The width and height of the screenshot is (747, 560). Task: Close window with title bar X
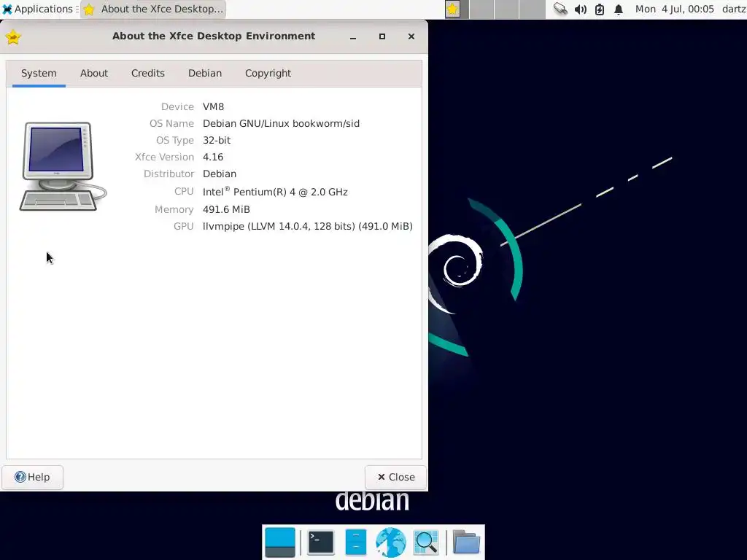click(x=411, y=36)
